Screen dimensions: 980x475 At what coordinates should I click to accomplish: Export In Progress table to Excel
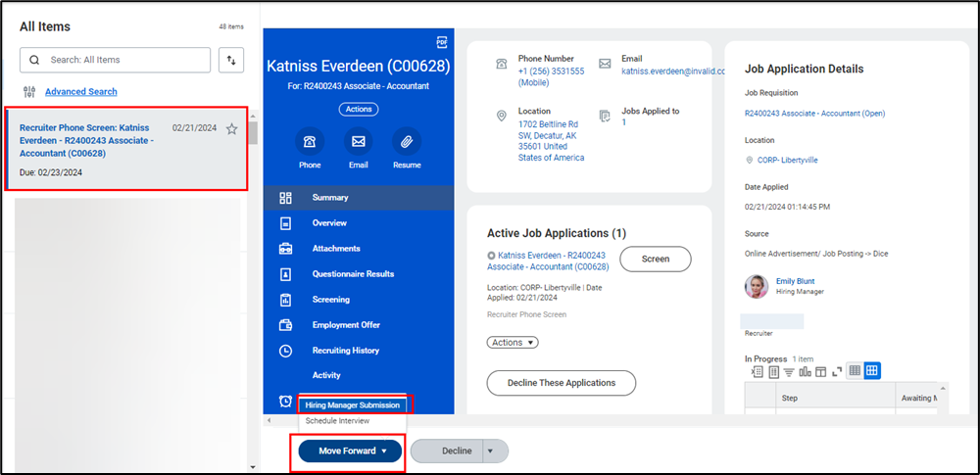pyautogui.click(x=757, y=371)
